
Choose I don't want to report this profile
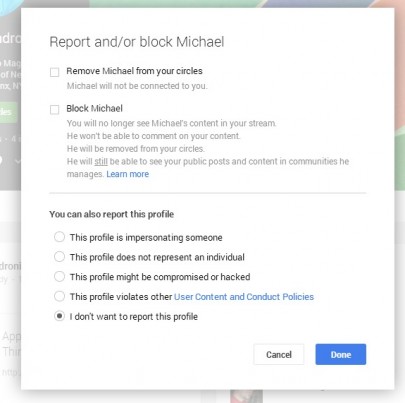point(59,316)
